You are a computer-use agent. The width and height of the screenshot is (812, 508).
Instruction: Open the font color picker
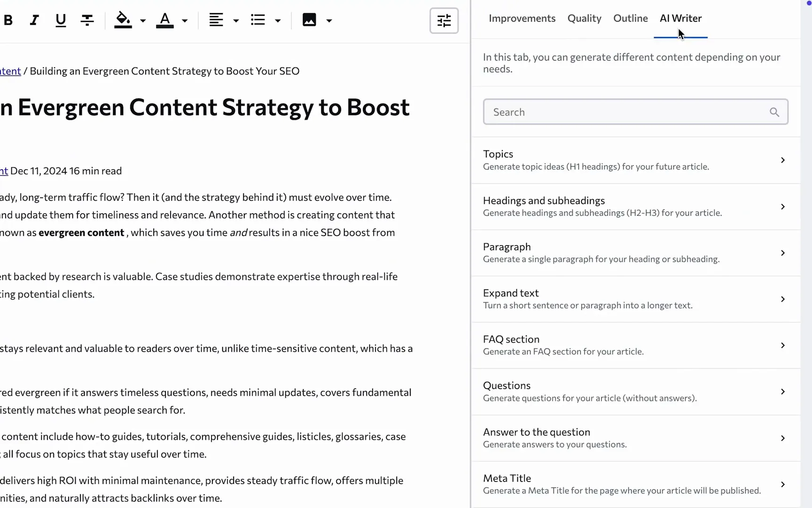(x=165, y=20)
